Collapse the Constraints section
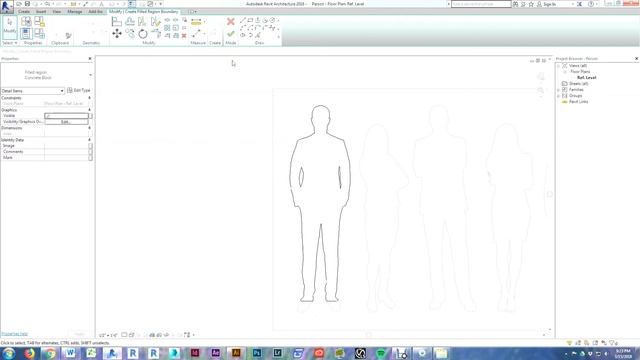The width and height of the screenshot is (640, 360). click(x=89, y=98)
